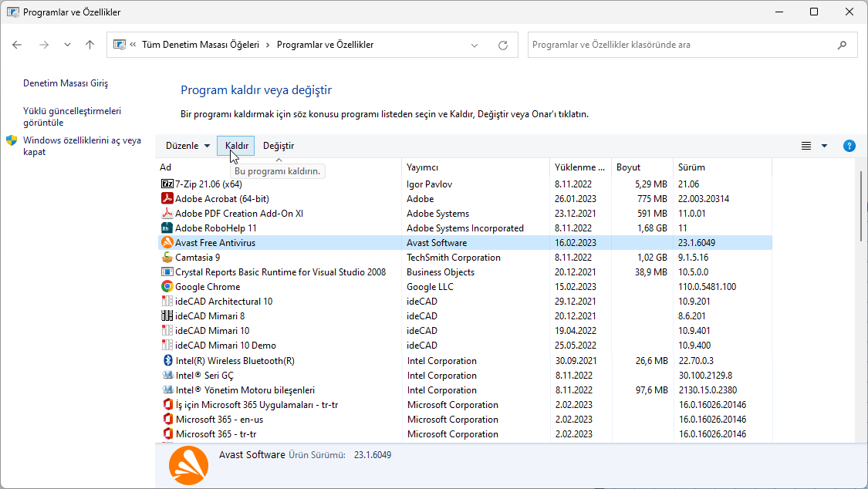The height and width of the screenshot is (489, 868).
Task: Click the Kaldır uninstall button
Action: (x=237, y=146)
